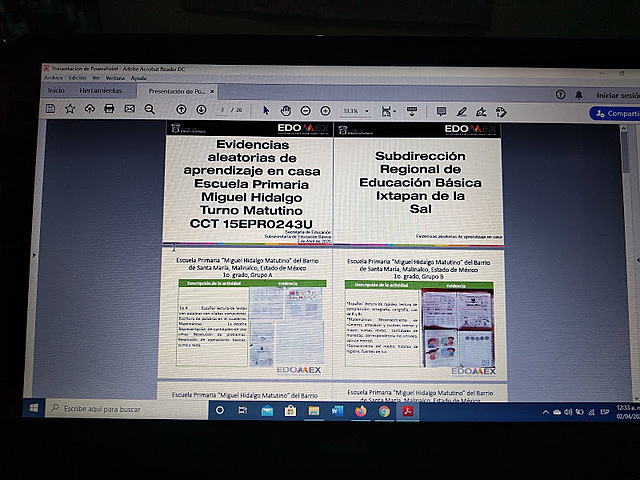Open Mail app in taskbar
Viewport: 640px width, 480px height.
(x=267, y=411)
